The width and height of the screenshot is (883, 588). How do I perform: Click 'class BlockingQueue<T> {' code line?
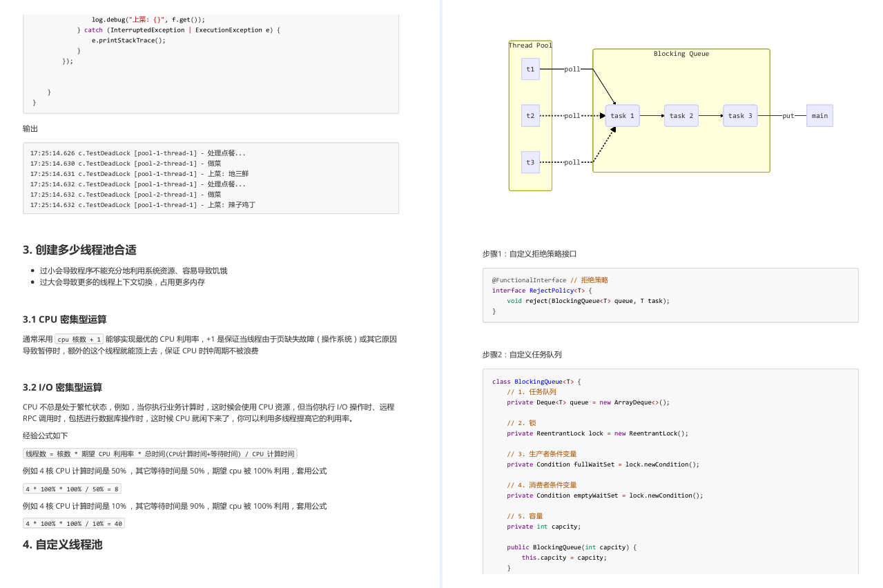pyautogui.click(x=537, y=382)
